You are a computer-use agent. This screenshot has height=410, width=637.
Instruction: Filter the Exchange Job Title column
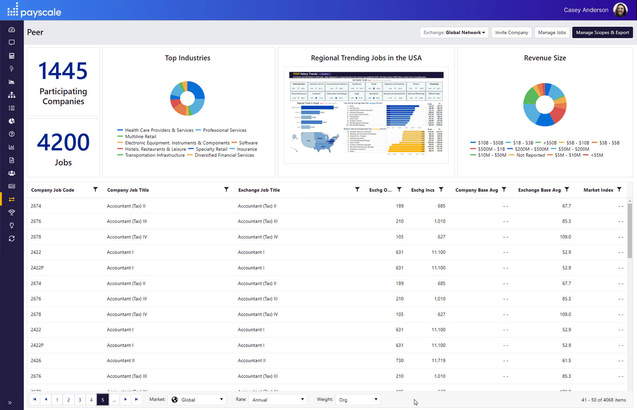coord(357,189)
